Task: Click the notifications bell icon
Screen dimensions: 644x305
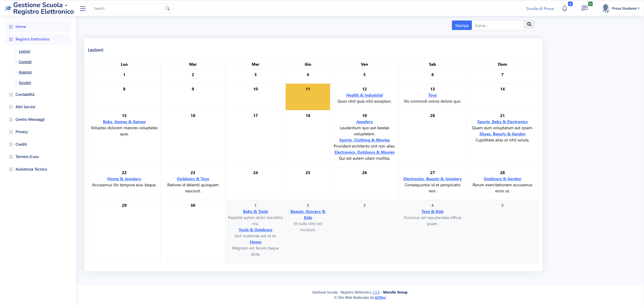Action: click(x=564, y=8)
